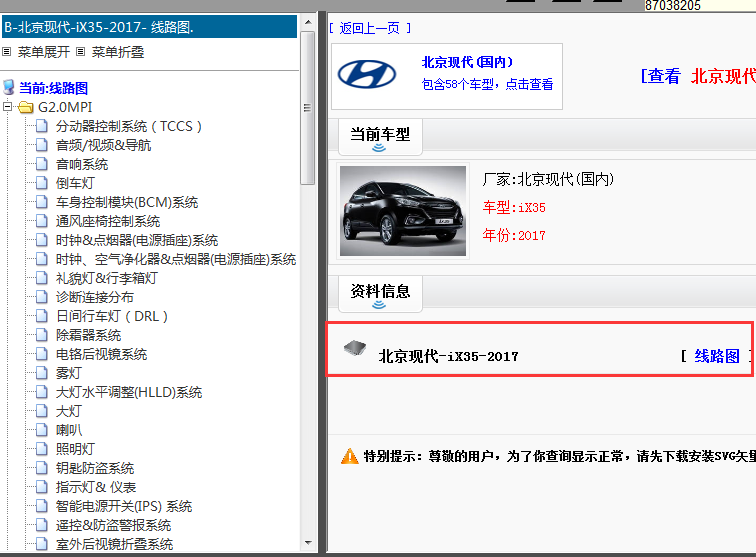Expand all menus via 菜单展开
This screenshot has width=756, height=557.
click(x=43, y=52)
